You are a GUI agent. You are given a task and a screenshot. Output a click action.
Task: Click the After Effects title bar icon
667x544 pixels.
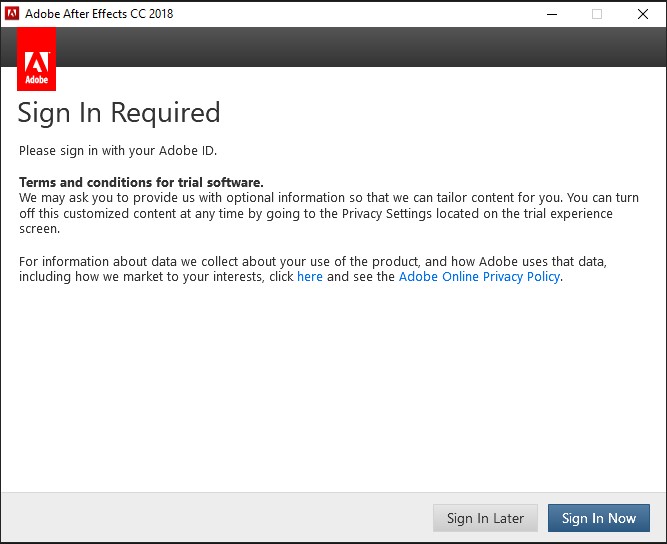12,14
